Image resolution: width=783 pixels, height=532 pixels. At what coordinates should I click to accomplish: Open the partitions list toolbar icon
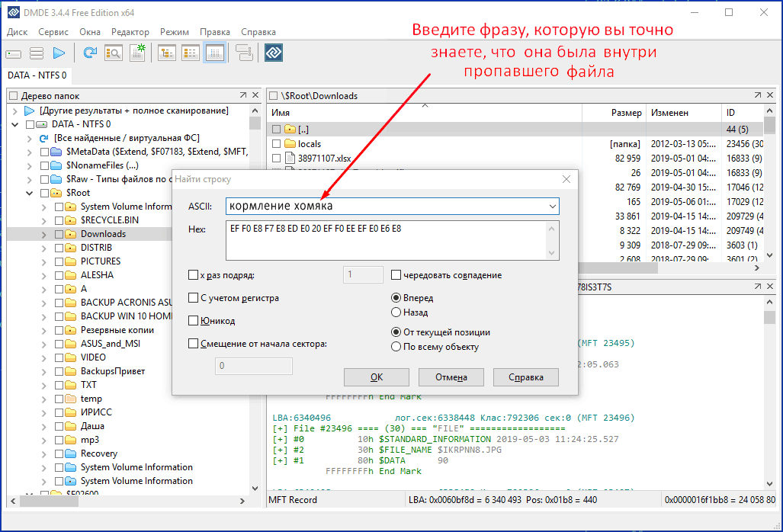point(36,53)
